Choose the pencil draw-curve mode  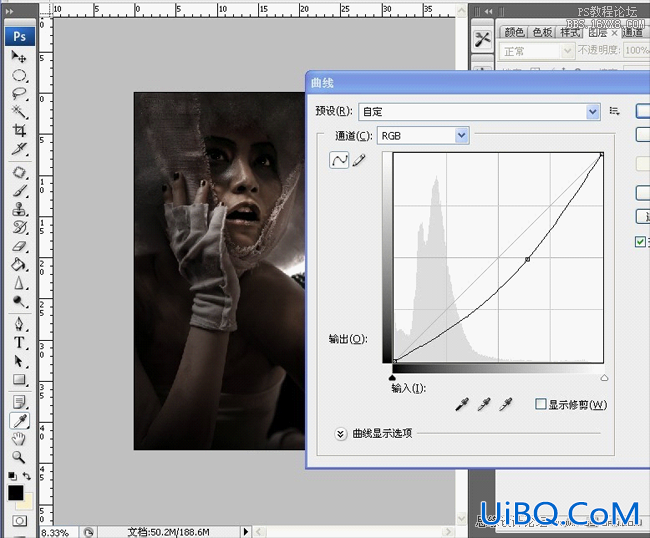point(359,160)
